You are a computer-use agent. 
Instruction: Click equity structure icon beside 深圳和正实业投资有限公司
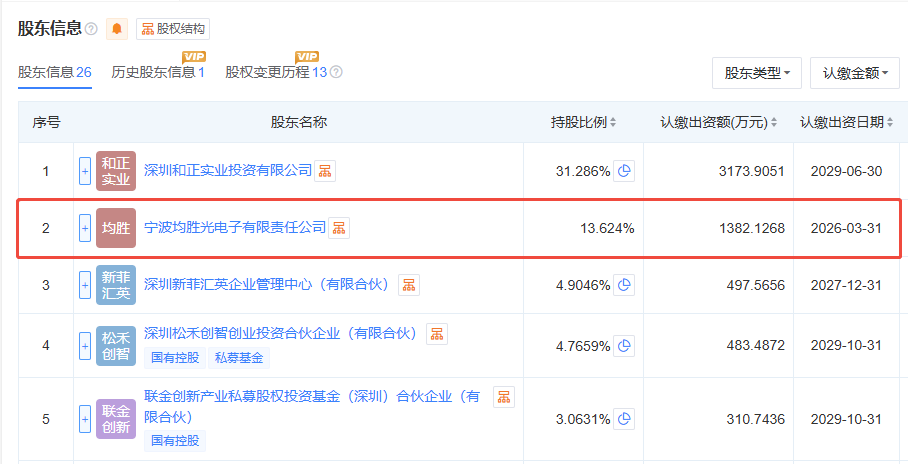[325, 171]
